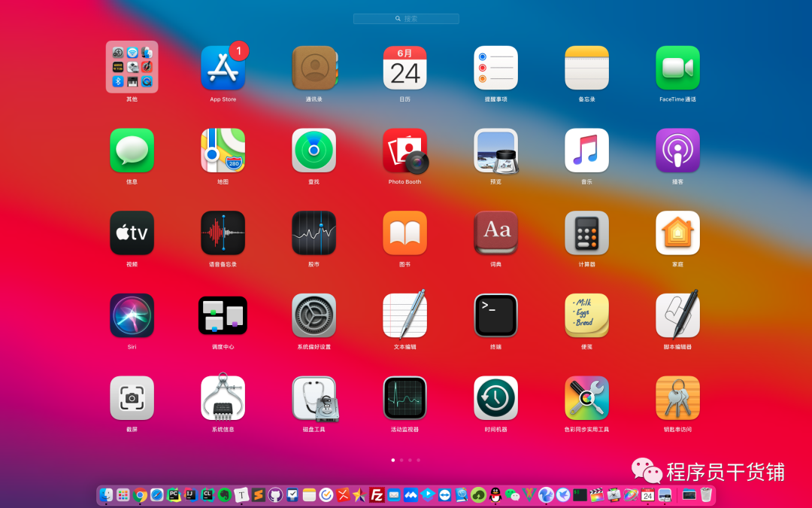Launch the Stocks (股市) app

[314, 233]
